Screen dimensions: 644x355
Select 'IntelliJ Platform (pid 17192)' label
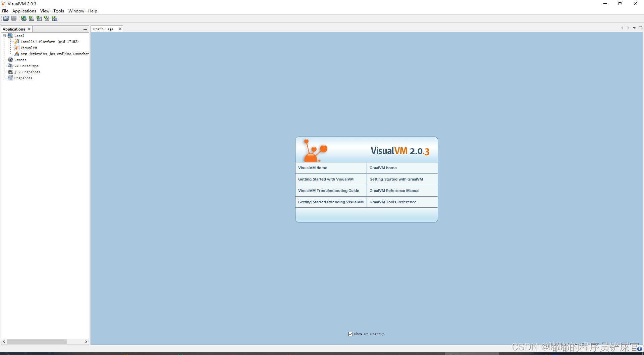pyautogui.click(x=50, y=42)
